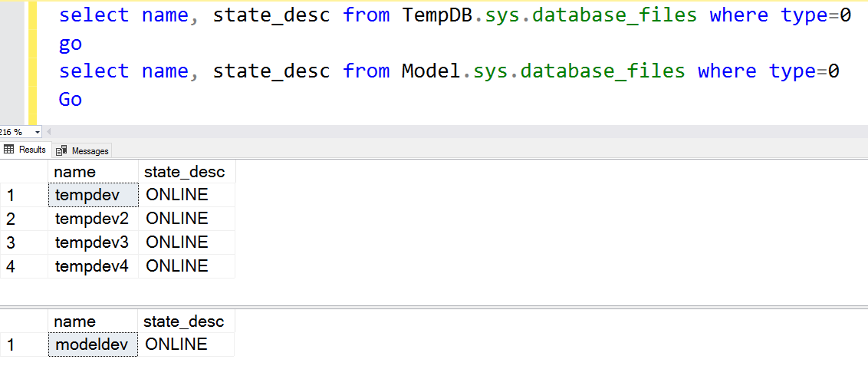This screenshot has height=366, width=868.
Task: Open the 216 % zoom dropdown
Action: (x=38, y=132)
